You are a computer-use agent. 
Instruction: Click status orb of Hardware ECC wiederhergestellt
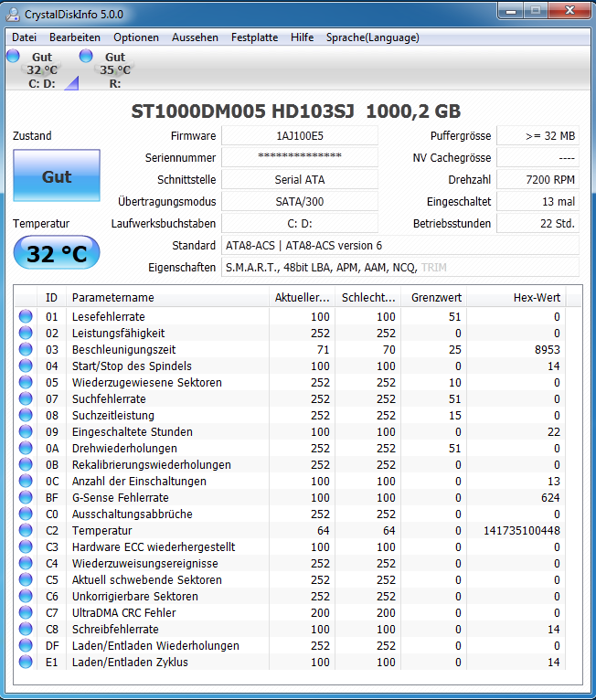(26, 546)
